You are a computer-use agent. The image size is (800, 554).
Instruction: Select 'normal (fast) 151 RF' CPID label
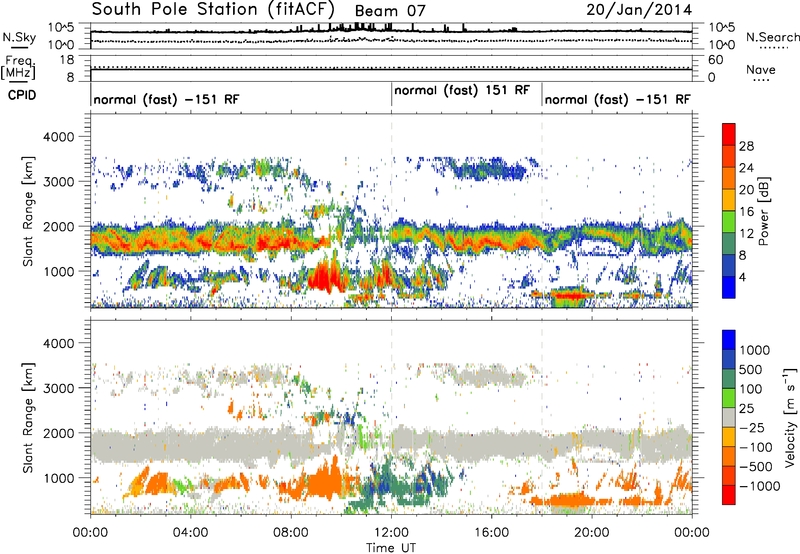coord(462,90)
